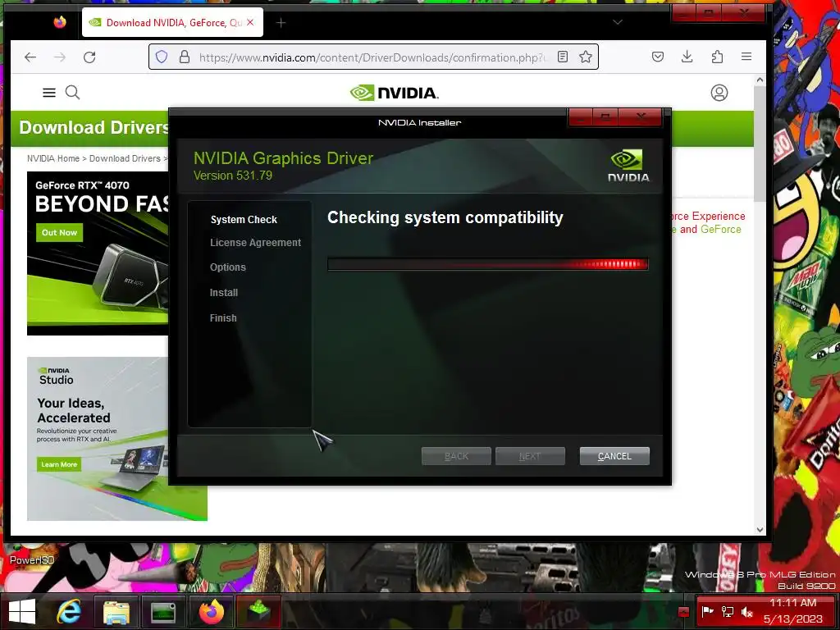
Task: Open the tracking protection shield icon
Action: coord(162,57)
